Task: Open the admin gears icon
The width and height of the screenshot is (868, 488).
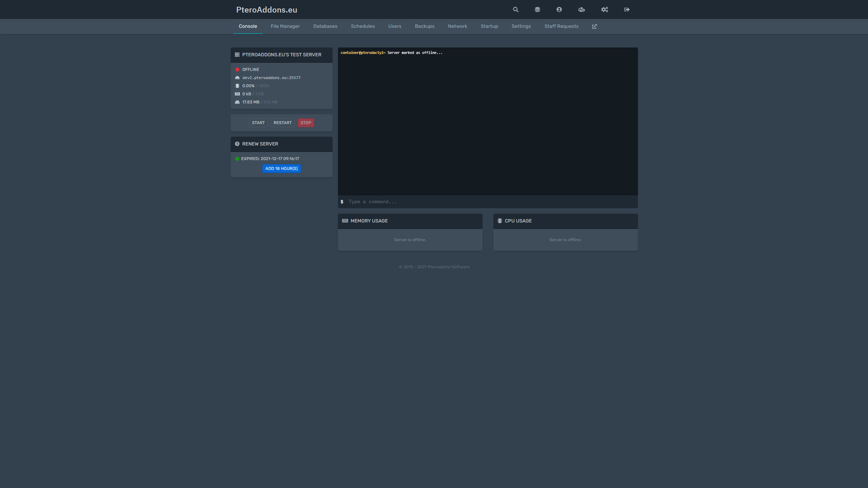Action: (604, 9)
